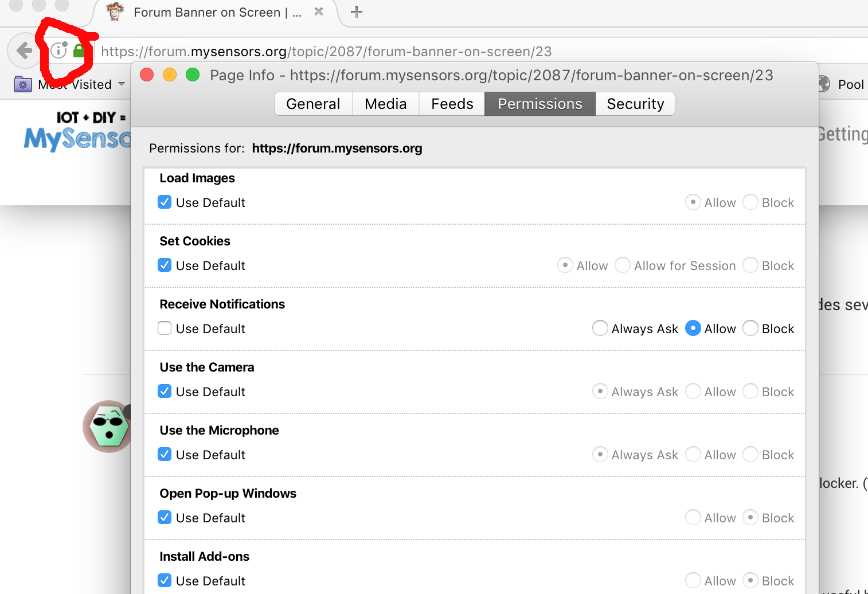Click the site information (i) icon
The image size is (868, 594).
pos(58,50)
